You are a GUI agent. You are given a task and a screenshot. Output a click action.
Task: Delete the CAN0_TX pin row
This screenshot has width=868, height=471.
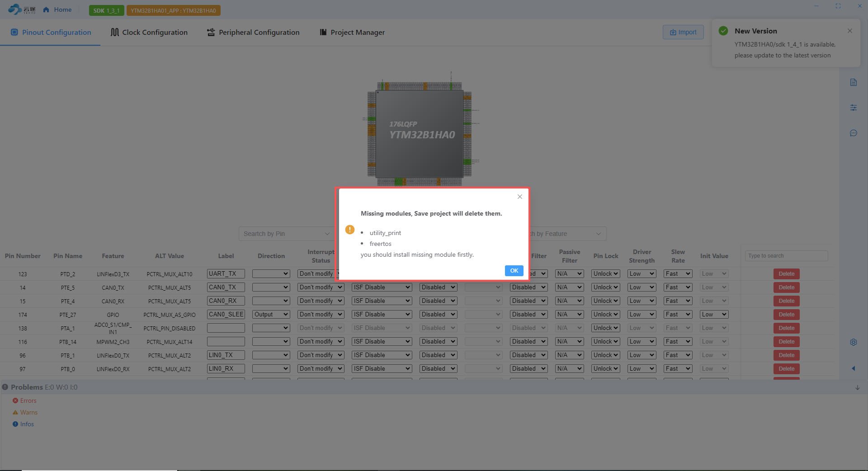click(x=787, y=287)
